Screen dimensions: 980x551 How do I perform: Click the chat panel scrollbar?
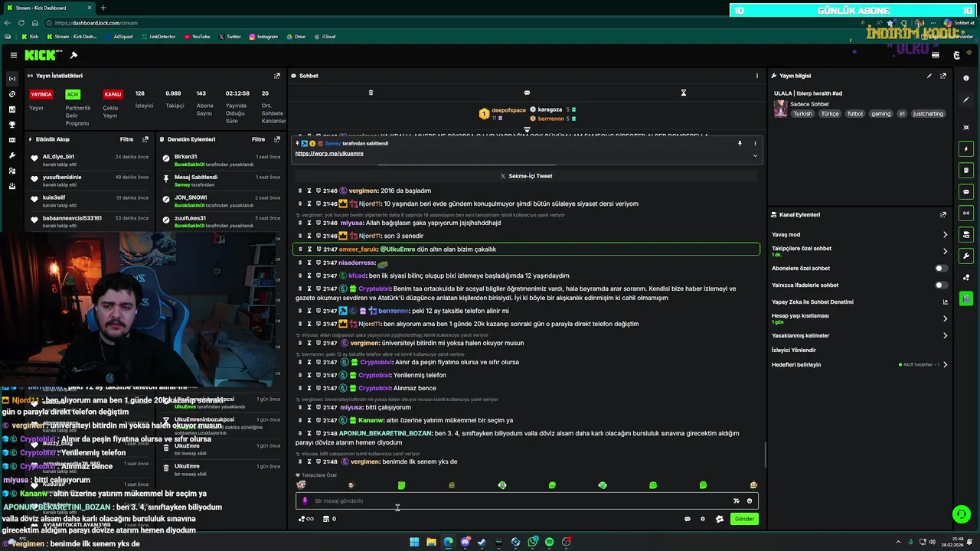765,455
